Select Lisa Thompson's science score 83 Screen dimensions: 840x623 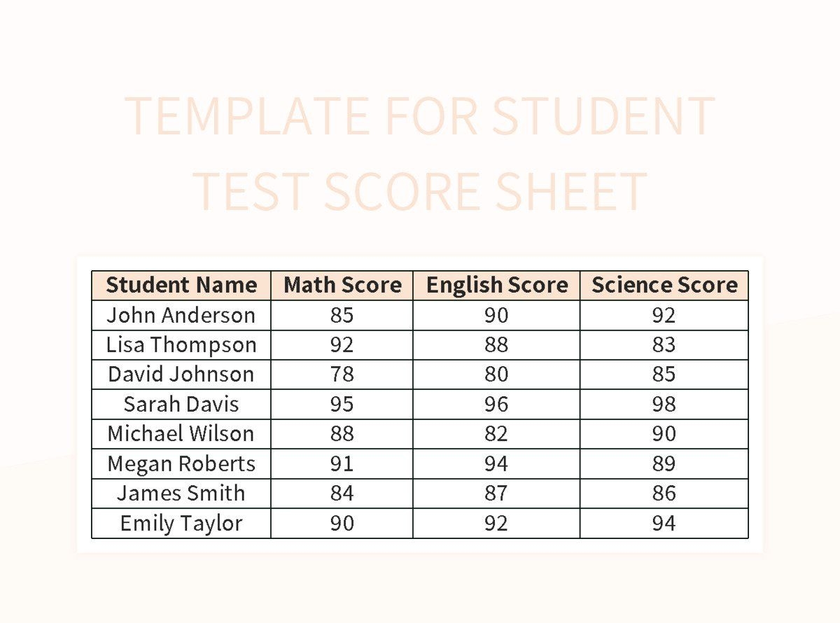664,345
